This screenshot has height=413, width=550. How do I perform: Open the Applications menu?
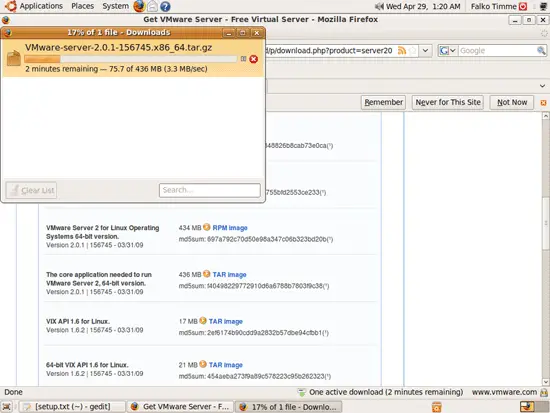click(34, 6)
